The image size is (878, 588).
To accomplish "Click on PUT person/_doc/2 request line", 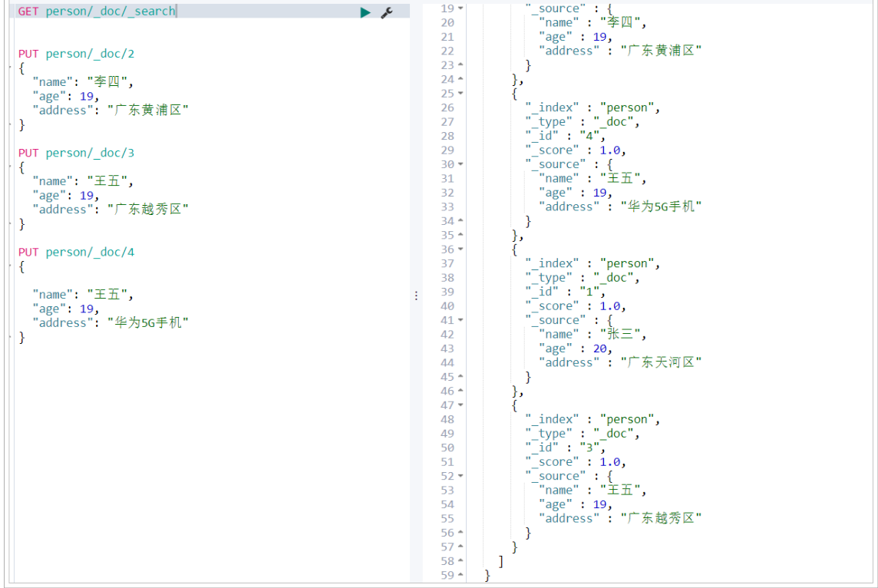I will coord(76,54).
